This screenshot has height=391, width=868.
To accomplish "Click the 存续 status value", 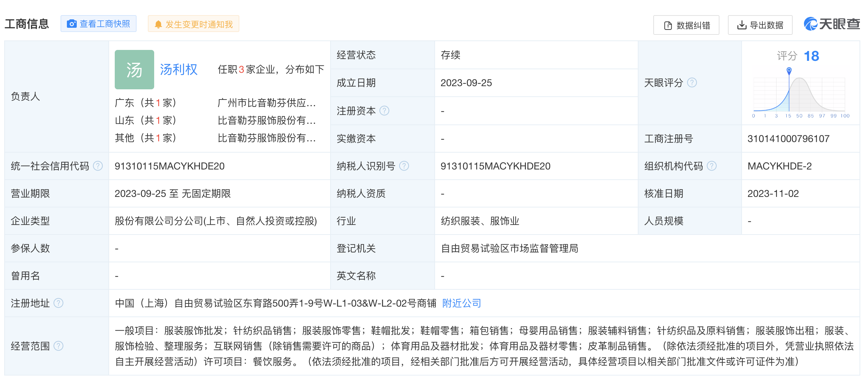I will [451, 55].
